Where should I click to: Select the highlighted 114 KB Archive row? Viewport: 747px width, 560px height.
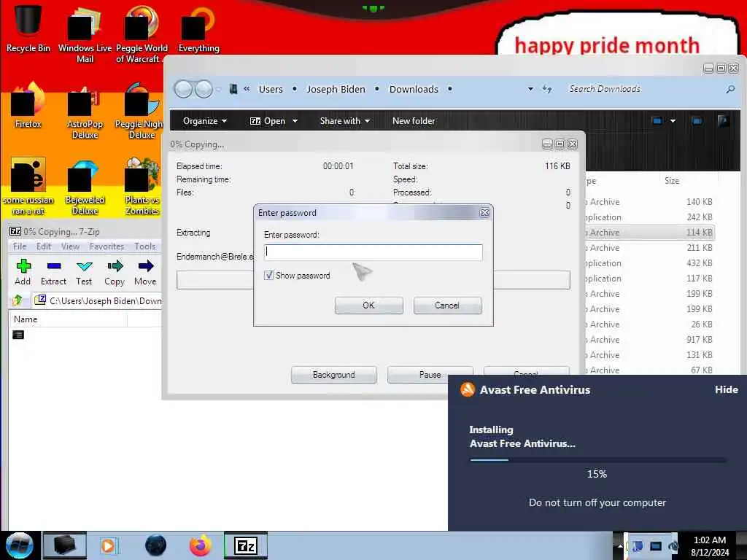pyautogui.click(x=650, y=233)
